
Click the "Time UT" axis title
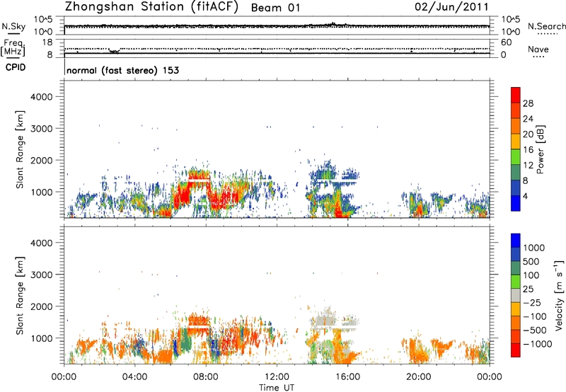[277, 388]
